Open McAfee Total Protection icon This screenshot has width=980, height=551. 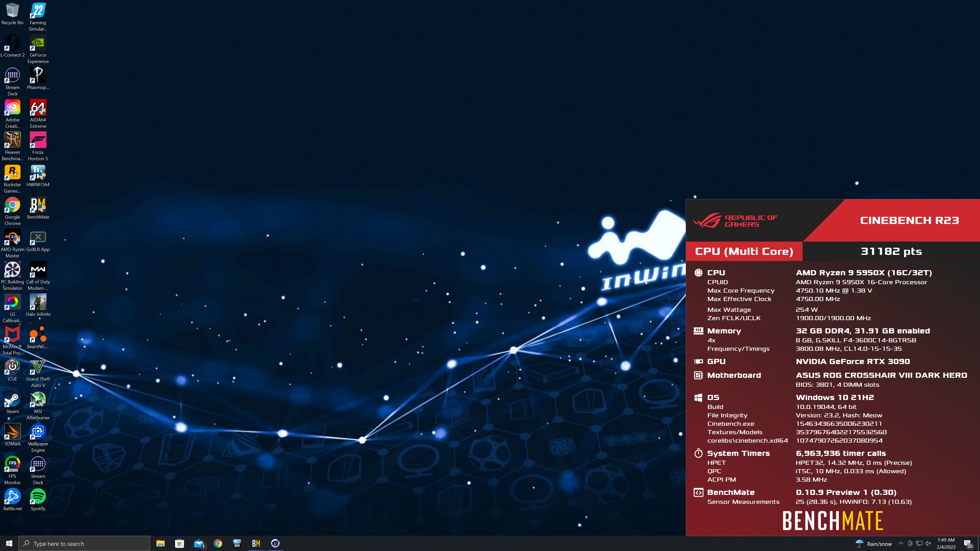pos(13,341)
